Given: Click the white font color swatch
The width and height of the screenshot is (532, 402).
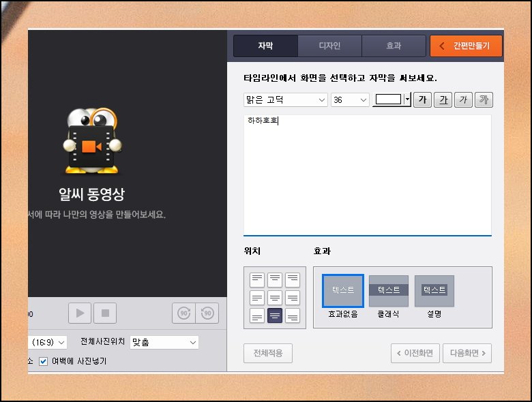Looking at the screenshot, I should pyautogui.click(x=388, y=99).
